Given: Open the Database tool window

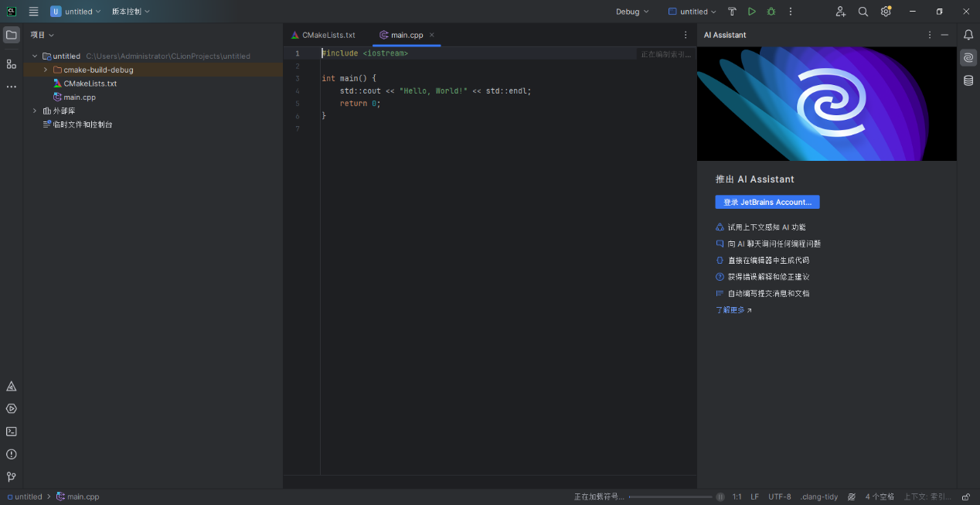Looking at the screenshot, I should 968,80.
